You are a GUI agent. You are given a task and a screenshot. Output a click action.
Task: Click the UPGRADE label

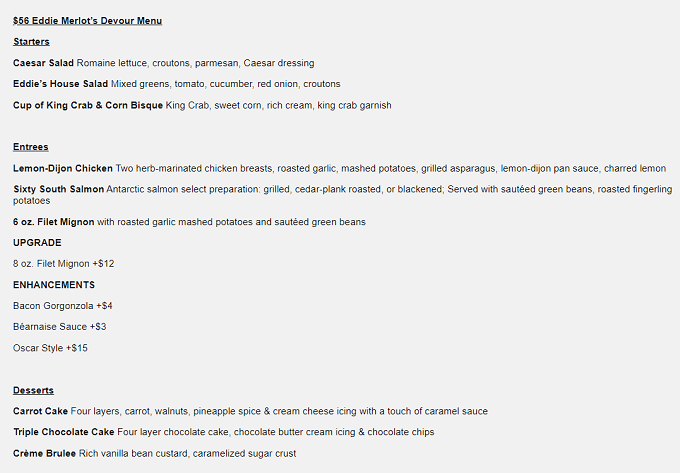[37, 243]
